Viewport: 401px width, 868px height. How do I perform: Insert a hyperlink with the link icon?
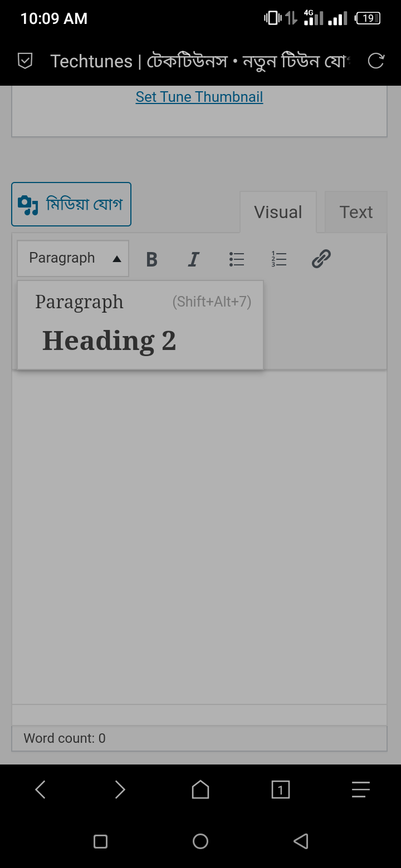[x=321, y=259]
